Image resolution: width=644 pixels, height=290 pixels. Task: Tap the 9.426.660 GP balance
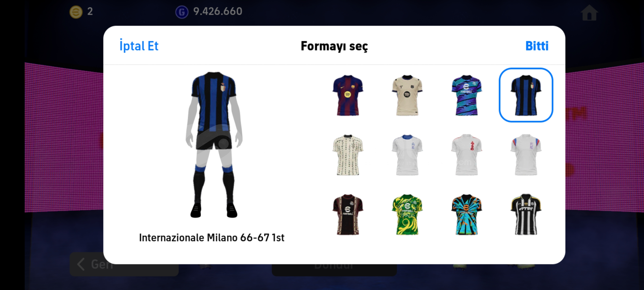coord(218,11)
